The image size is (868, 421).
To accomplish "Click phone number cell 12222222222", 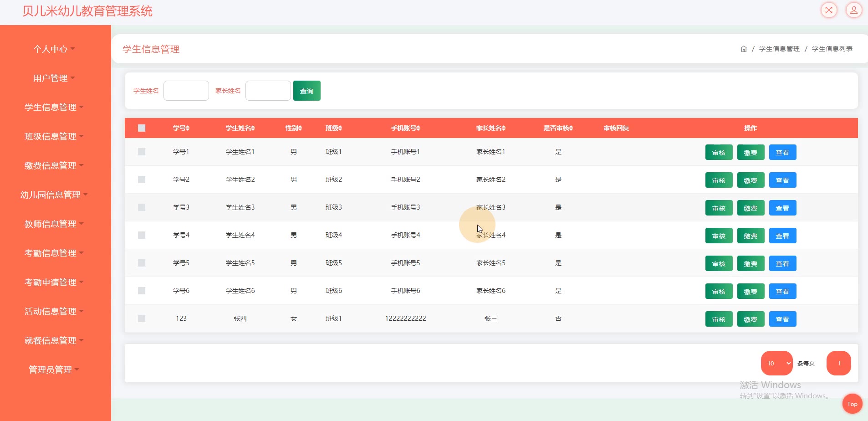I will (405, 318).
